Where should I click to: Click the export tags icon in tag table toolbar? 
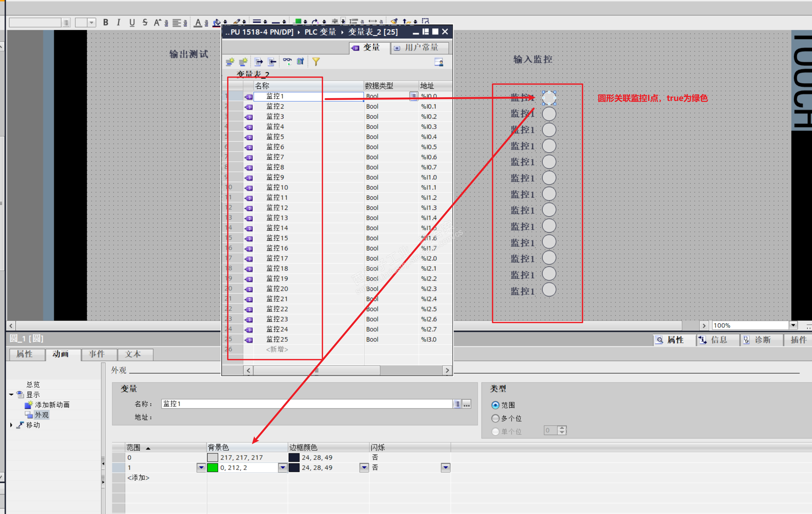259,61
